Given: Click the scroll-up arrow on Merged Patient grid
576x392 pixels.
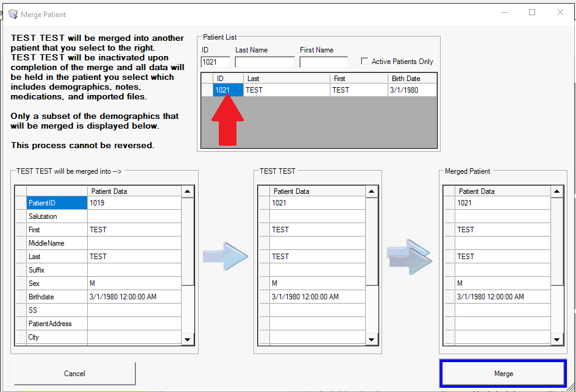Looking at the screenshot, I should tap(556, 191).
